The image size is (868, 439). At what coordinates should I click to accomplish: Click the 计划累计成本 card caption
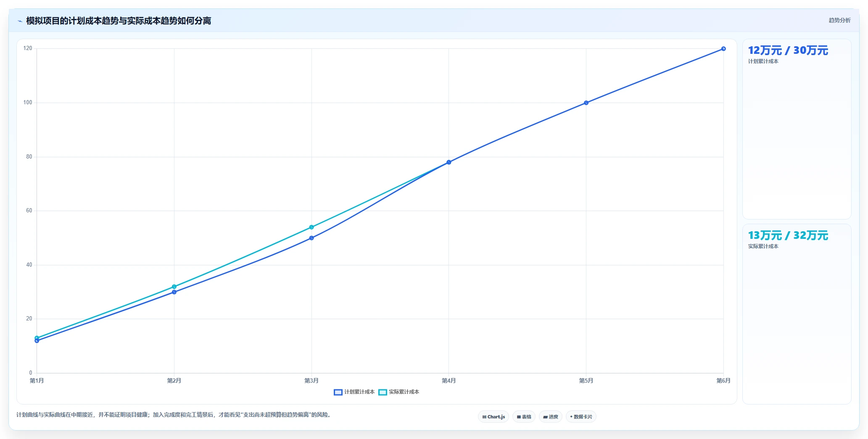pyautogui.click(x=763, y=61)
